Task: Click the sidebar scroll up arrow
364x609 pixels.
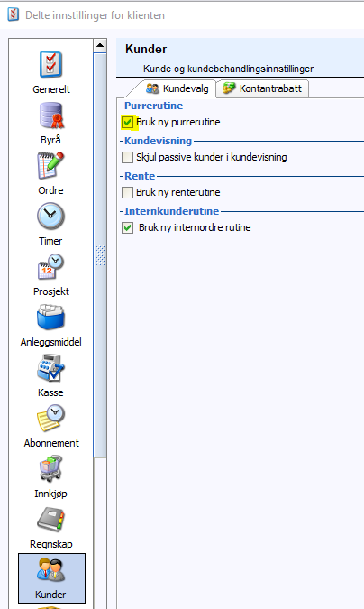Action: coord(100,45)
